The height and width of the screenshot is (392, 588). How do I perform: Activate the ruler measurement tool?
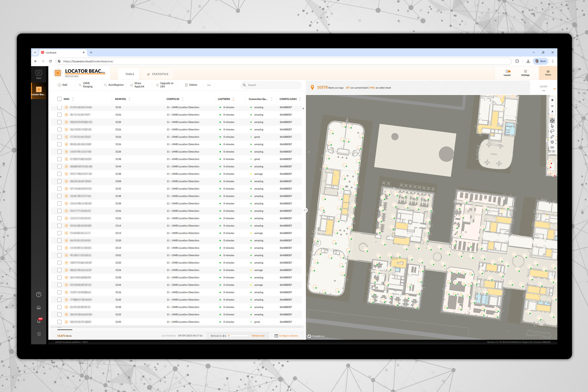click(x=552, y=137)
